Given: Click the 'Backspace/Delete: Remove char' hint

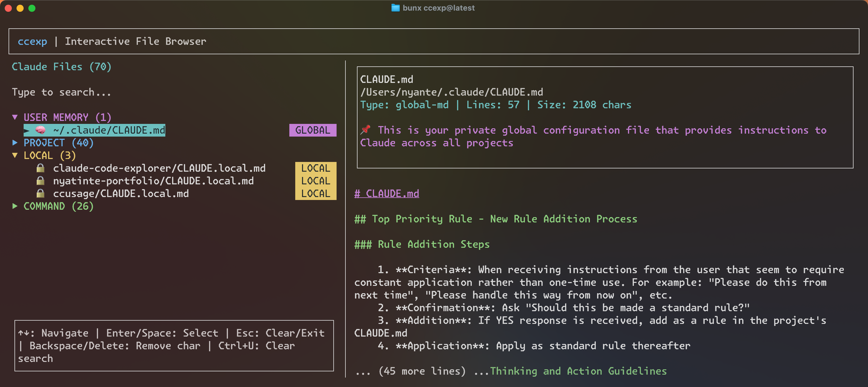Looking at the screenshot, I should click(115, 346).
